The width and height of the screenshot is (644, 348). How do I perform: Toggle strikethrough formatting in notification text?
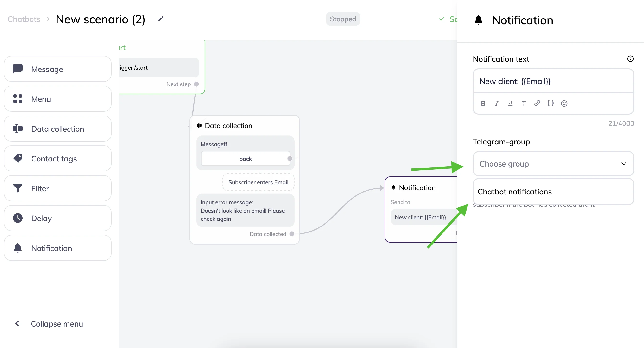524,103
